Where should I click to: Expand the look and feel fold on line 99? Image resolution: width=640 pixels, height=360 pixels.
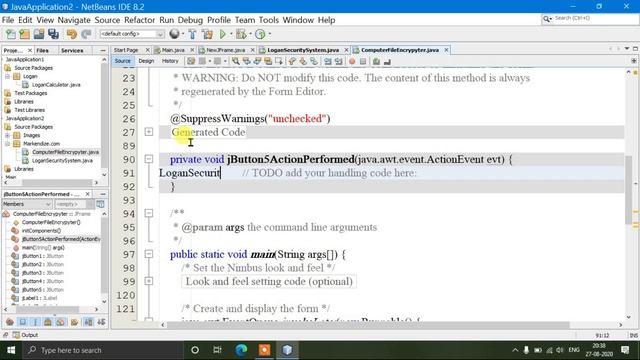[149, 281]
